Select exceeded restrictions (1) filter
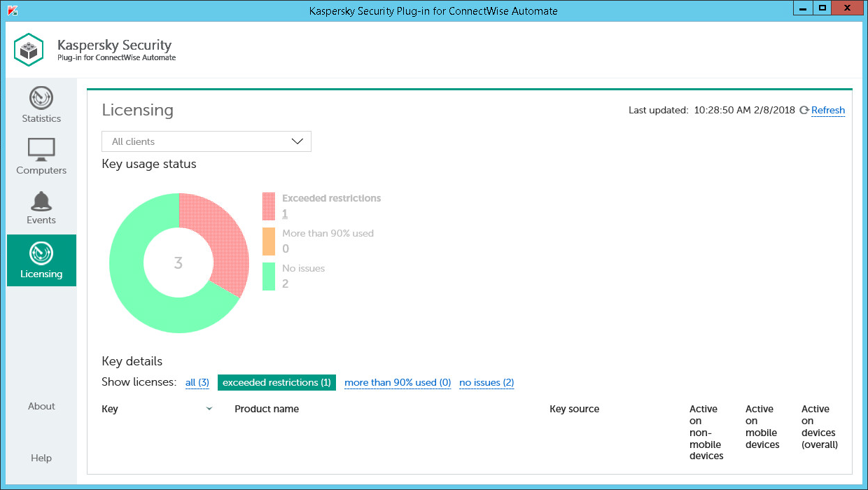This screenshot has height=490, width=868. pyautogui.click(x=276, y=383)
